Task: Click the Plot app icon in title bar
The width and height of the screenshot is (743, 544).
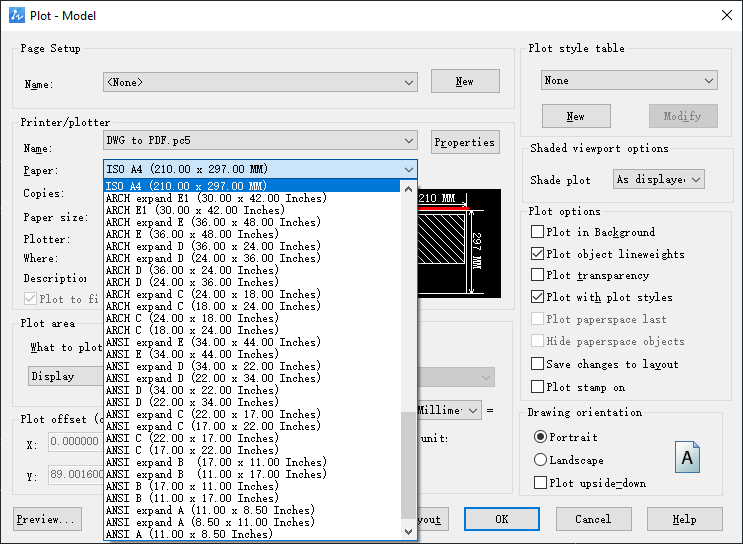Action: [x=17, y=15]
